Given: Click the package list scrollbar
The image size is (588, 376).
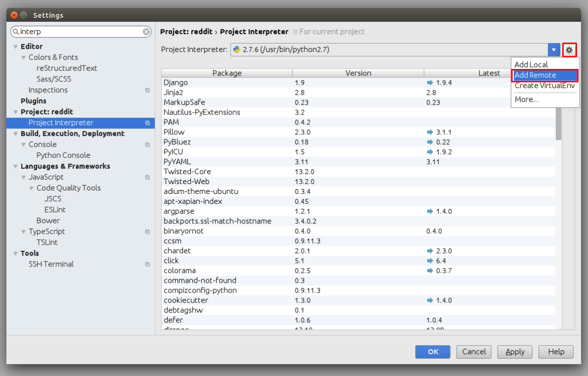Looking at the screenshot, I should click(559, 124).
